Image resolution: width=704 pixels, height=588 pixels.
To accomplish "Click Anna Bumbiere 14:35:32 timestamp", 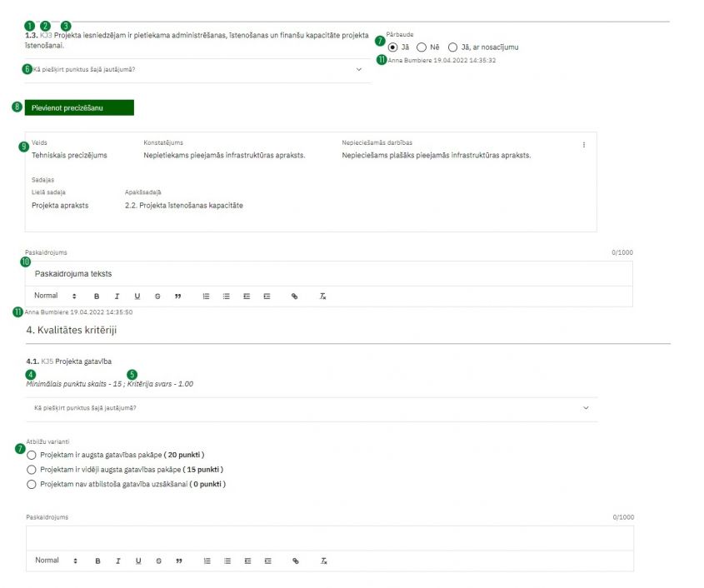I will coord(442,60).
